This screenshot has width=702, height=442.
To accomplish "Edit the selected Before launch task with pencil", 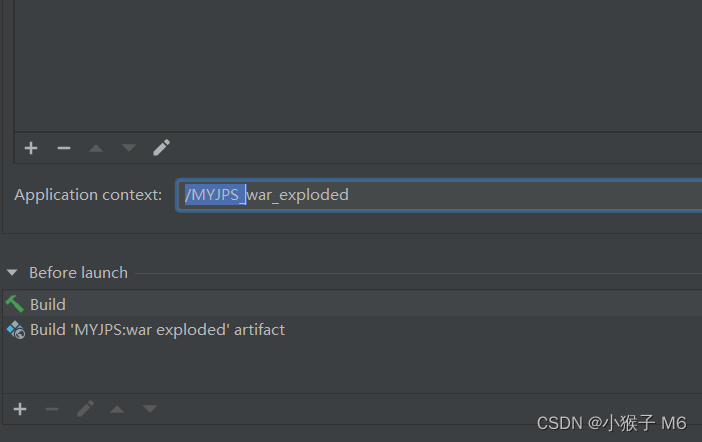I will [85, 409].
